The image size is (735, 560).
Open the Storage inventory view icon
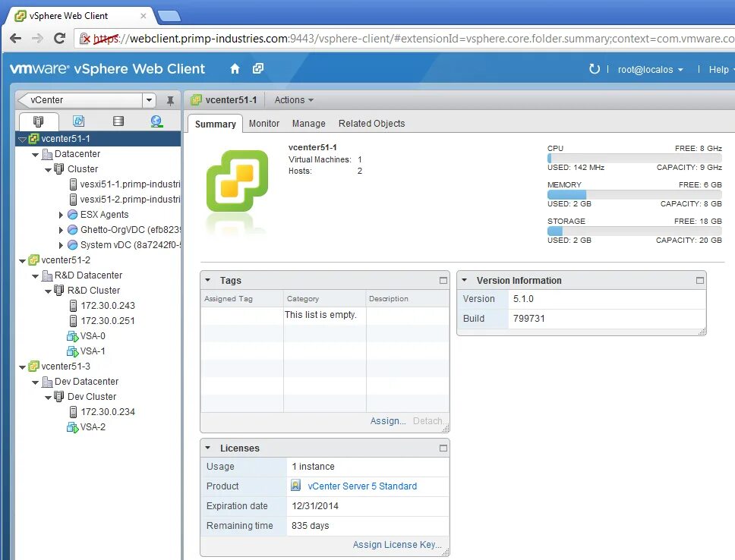pos(118,121)
